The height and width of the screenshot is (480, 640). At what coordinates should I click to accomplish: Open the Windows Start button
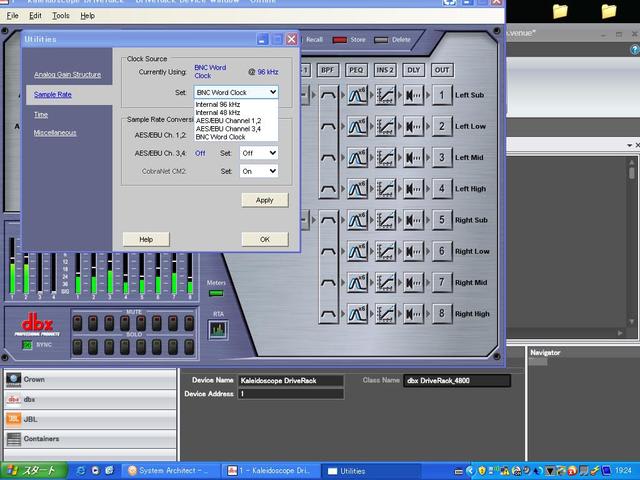[34, 471]
